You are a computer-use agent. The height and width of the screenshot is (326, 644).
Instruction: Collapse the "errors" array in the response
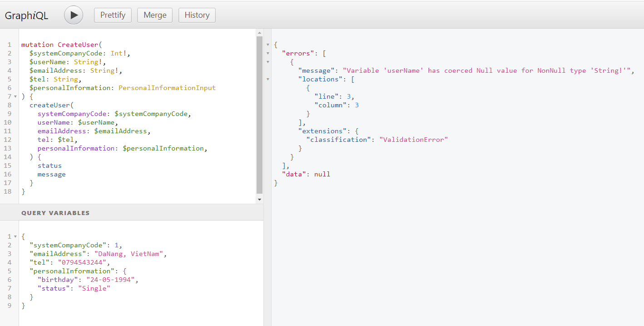pos(268,53)
